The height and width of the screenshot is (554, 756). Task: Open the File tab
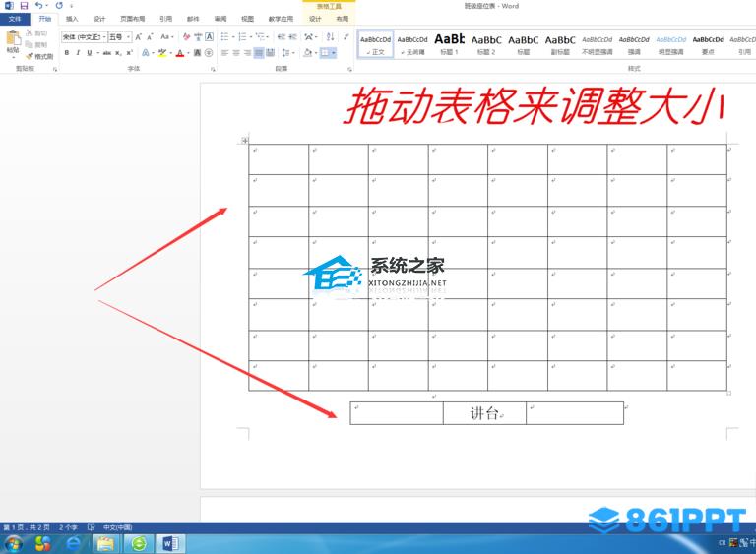[x=15, y=19]
